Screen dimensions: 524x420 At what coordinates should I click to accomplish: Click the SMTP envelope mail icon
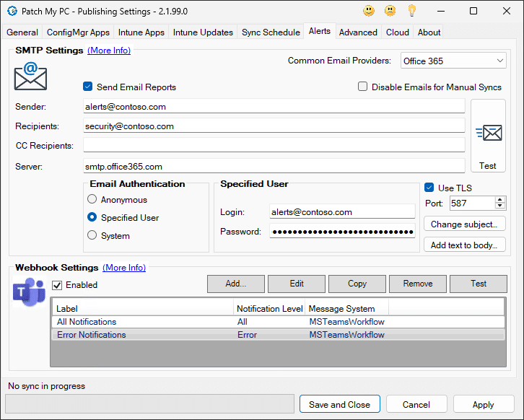[x=30, y=76]
